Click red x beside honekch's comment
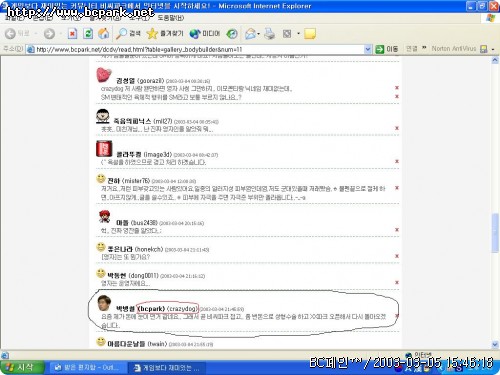This screenshot has height=375, width=500. click(397, 256)
